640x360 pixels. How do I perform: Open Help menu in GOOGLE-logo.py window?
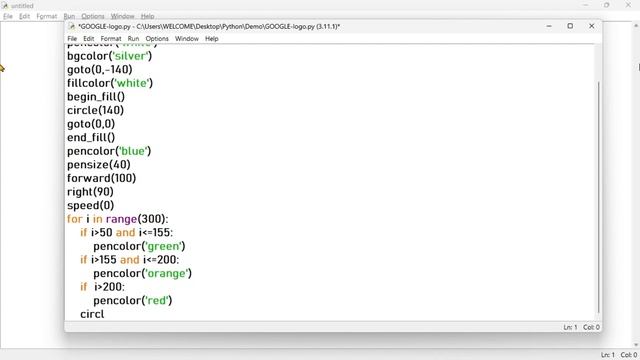pyautogui.click(x=212, y=39)
